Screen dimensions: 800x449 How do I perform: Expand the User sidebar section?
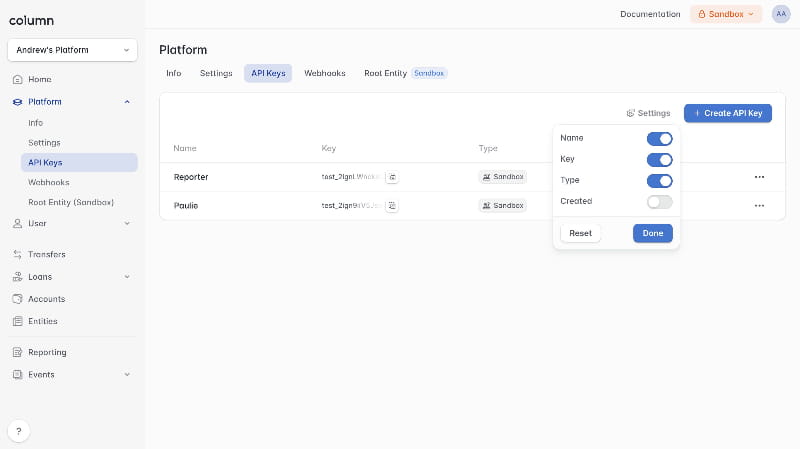[x=127, y=223]
